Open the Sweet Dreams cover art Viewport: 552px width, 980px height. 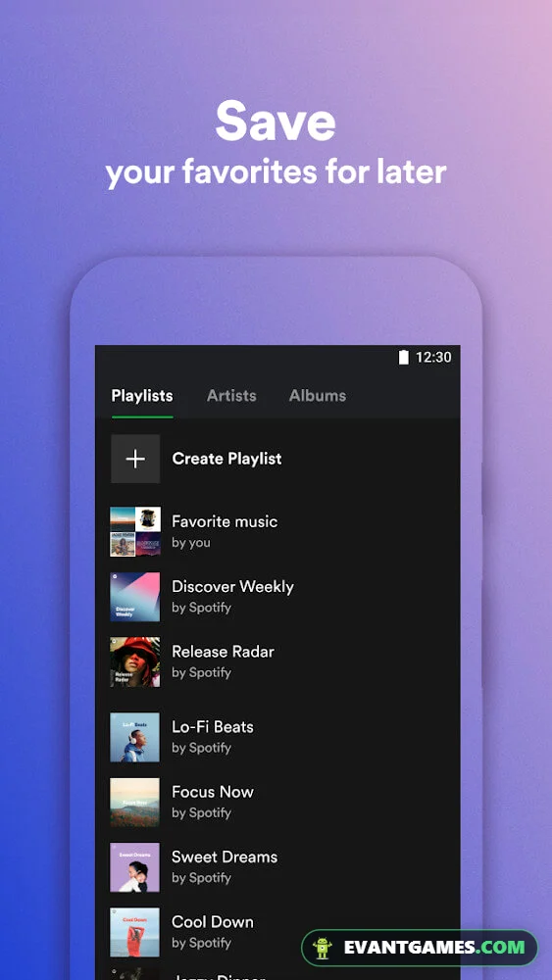(135, 867)
